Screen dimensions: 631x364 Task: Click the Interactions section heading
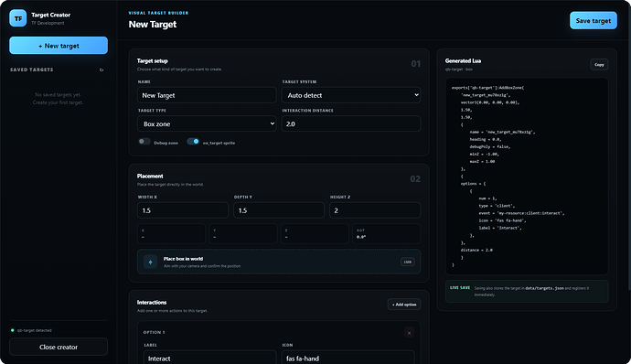[152, 303]
